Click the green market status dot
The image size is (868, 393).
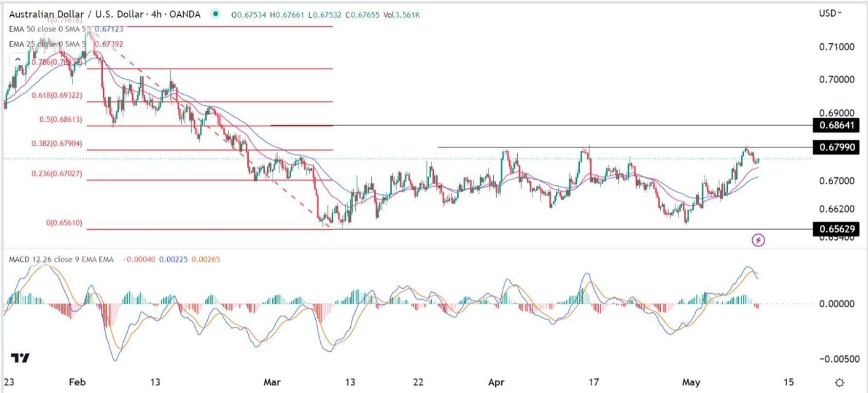point(217,13)
